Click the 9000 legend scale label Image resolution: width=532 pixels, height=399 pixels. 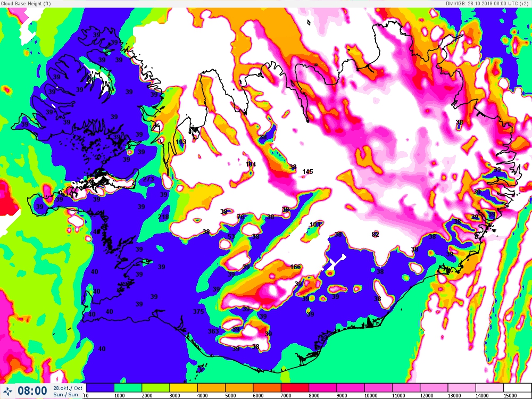click(x=342, y=396)
